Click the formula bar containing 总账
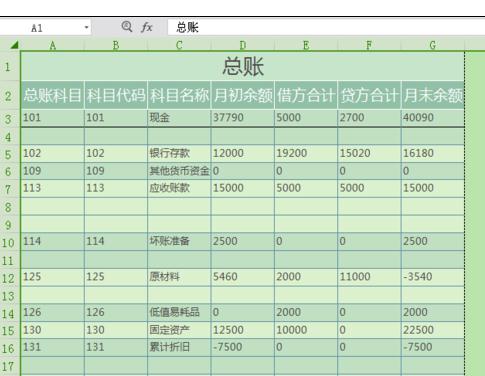485x376 pixels. (x=326, y=27)
